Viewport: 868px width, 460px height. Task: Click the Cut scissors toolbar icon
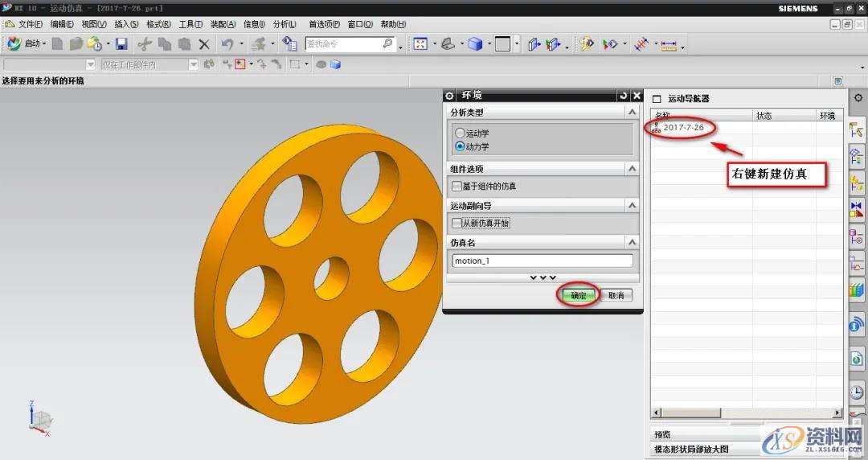click(x=145, y=44)
